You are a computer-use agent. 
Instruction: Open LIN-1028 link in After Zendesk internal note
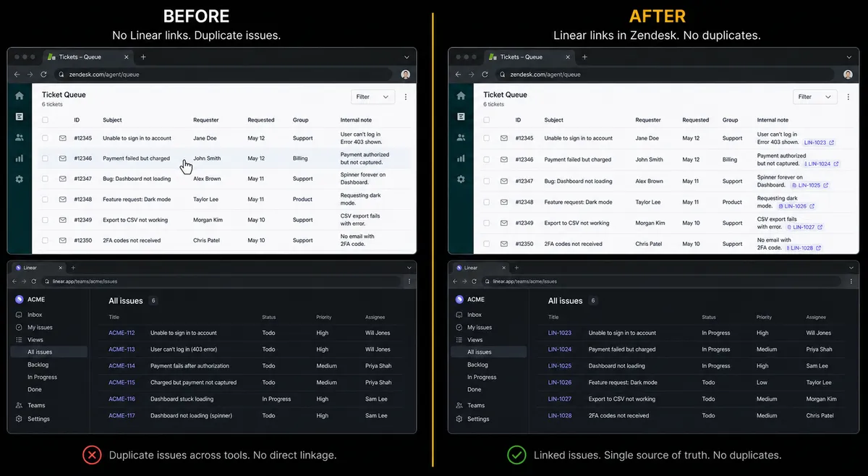[805, 248]
